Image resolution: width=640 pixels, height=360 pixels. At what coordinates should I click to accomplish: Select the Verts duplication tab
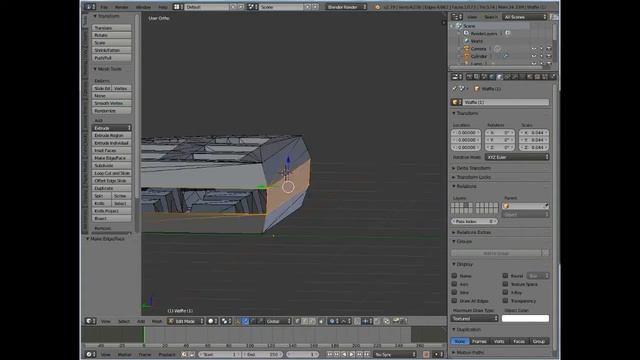pos(499,341)
